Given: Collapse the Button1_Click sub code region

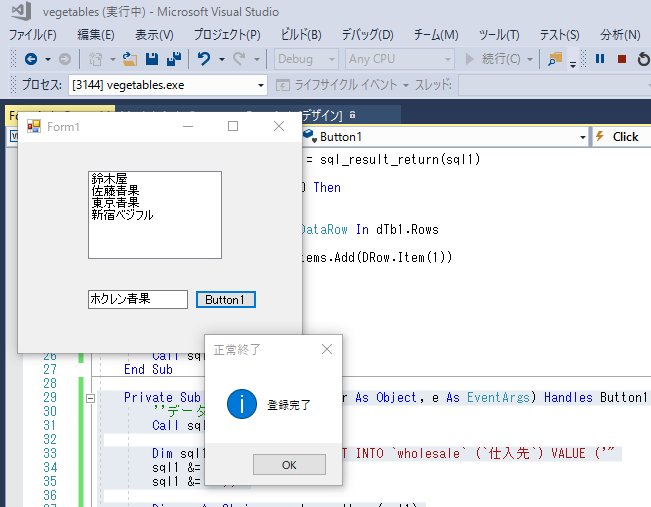Looking at the screenshot, I should click(90, 398).
